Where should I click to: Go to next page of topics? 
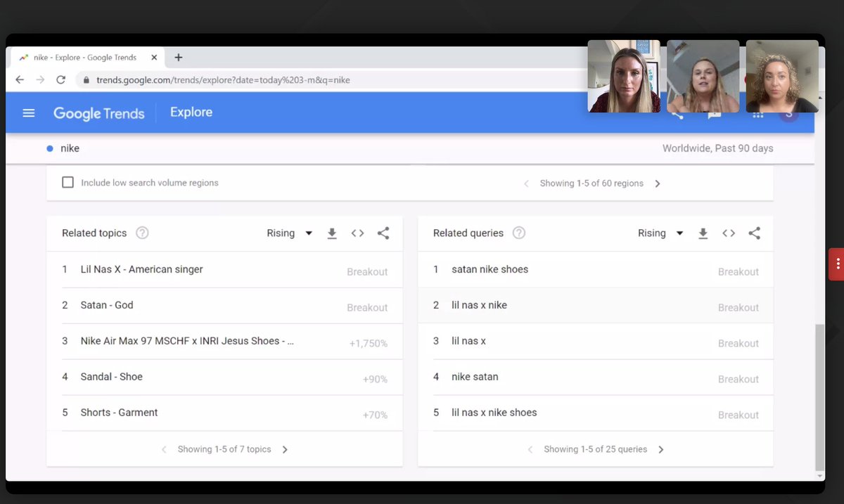[285, 450]
